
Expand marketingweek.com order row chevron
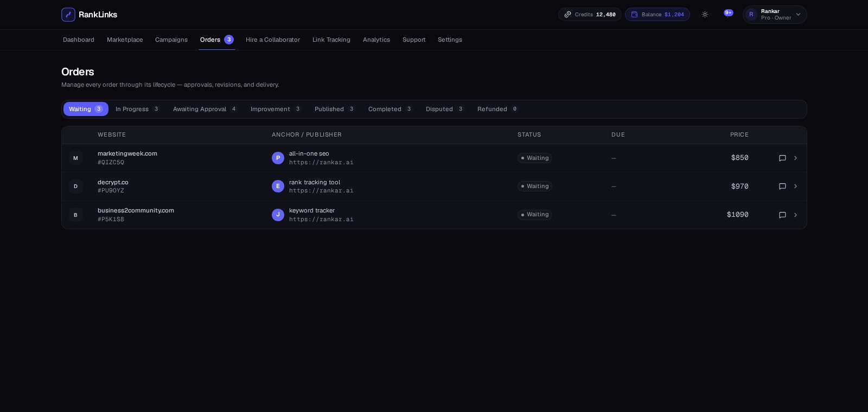click(795, 158)
